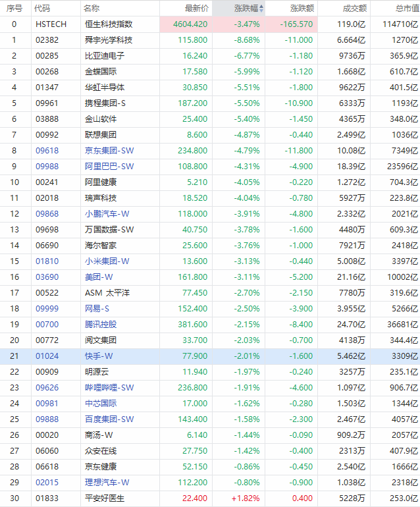The width and height of the screenshot is (420, 507).
Task: Open 腾讯控股 stock link
Action: [101, 325]
